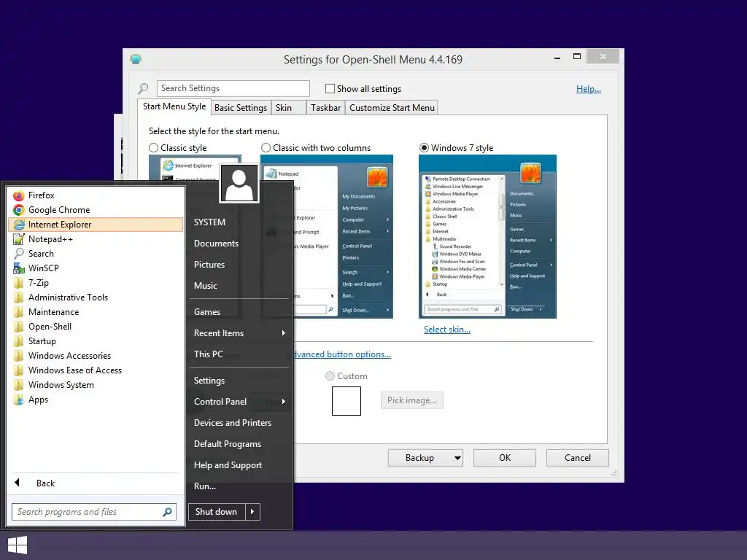This screenshot has width=747, height=560.
Task: Confirm settings with the OK button
Action: (x=505, y=458)
